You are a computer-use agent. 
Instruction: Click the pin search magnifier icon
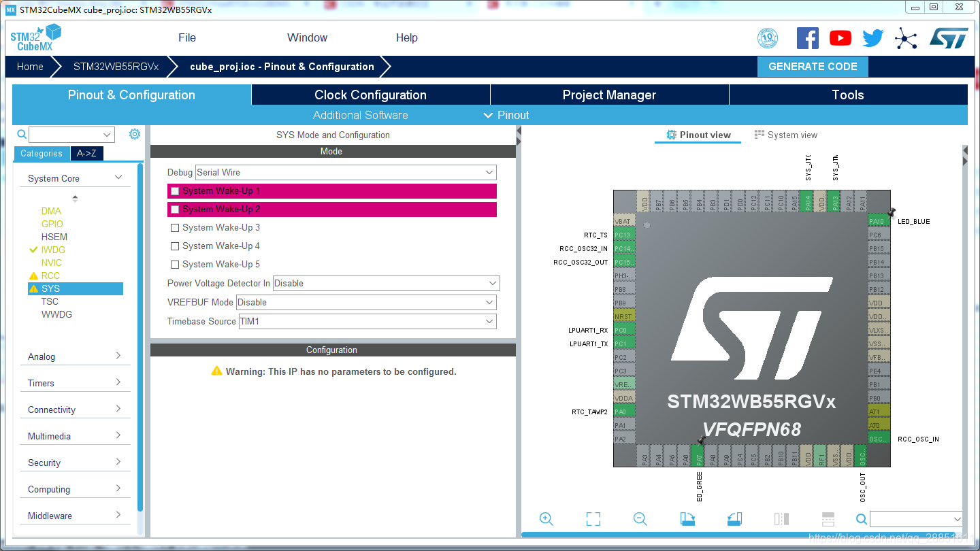pyautogui.click(x=862, y=519)
